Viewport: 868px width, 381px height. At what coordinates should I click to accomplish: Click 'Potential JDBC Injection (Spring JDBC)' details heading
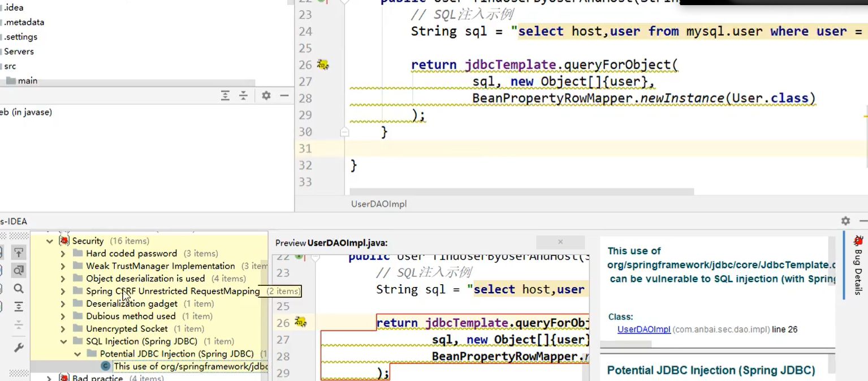(711, 370)
